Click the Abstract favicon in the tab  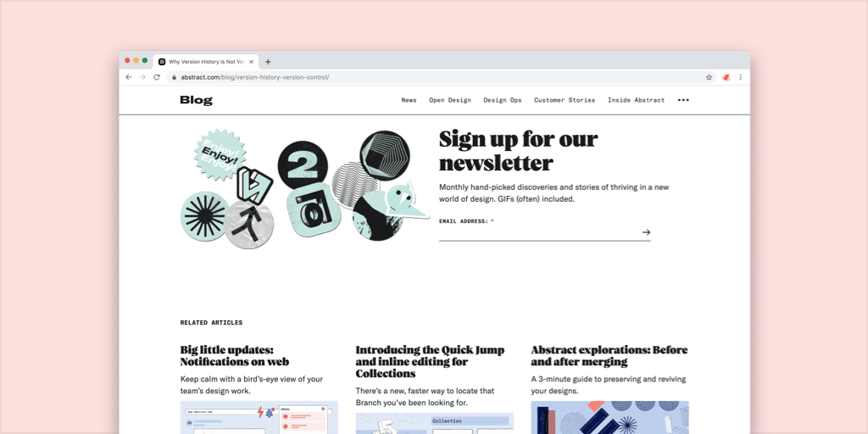point(162,62)
